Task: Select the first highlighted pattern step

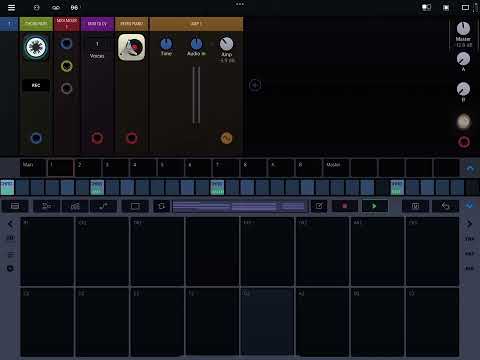Action: point(7,187)
